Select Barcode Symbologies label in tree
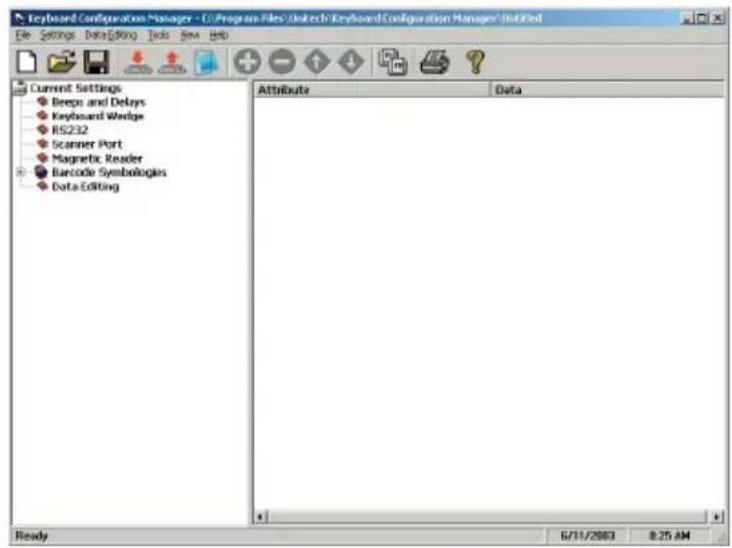Viewport: 732px width, 548px height. [109, 172]
